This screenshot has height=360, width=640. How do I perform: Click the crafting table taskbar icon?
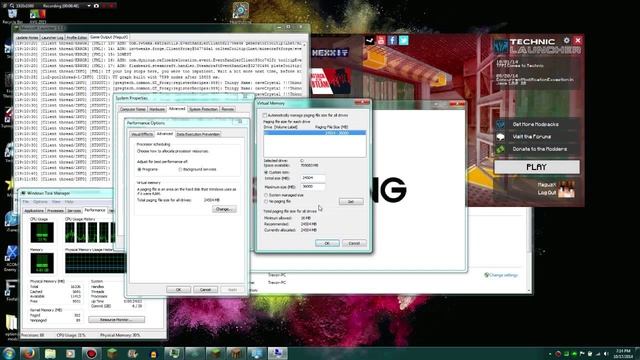pos(236,353)
